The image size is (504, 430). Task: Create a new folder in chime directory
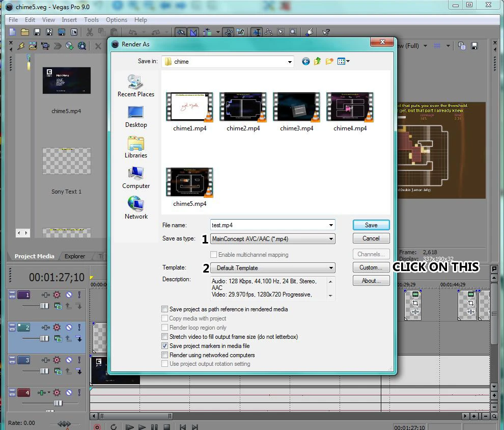(x=329, y=62)
